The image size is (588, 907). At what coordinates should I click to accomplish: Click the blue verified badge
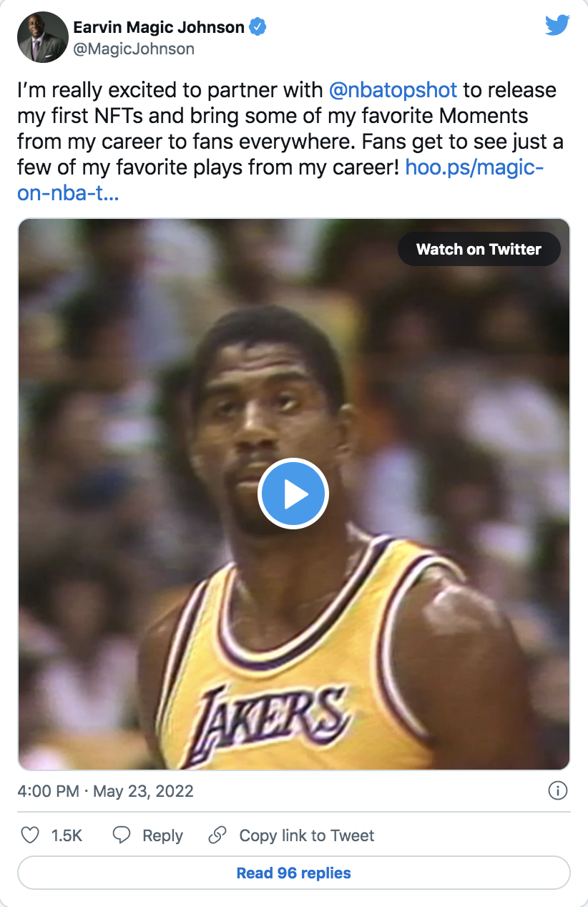pyautogui.click(x=258, y=27)
